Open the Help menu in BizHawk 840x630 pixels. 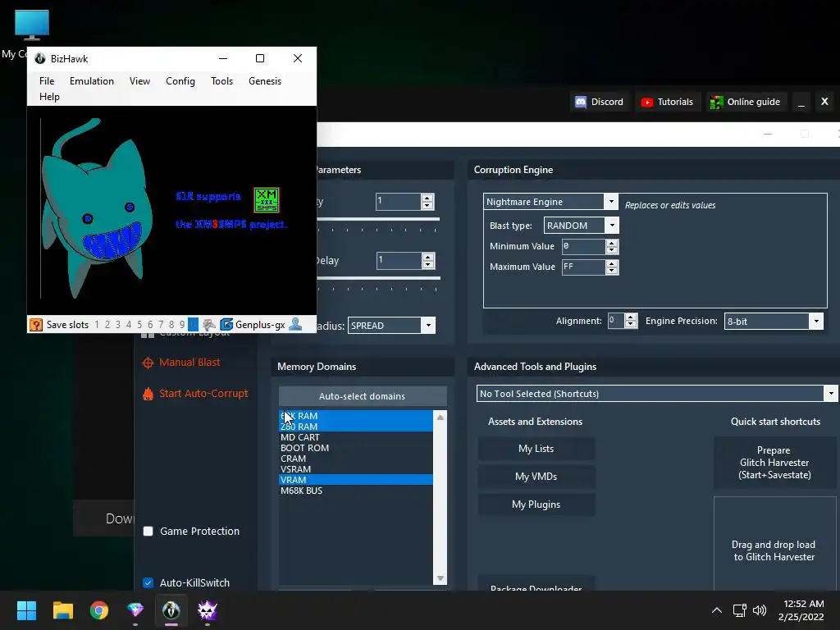[x=49, y=97]
